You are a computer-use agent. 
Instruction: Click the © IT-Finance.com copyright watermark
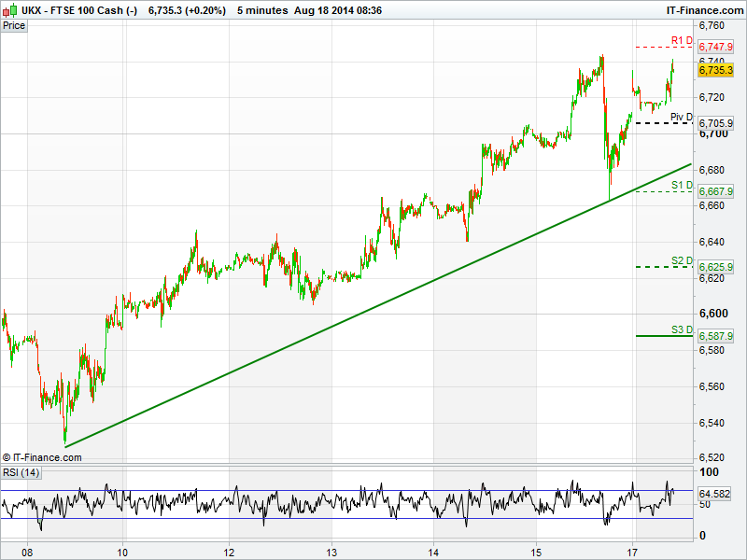click(42, 457)
